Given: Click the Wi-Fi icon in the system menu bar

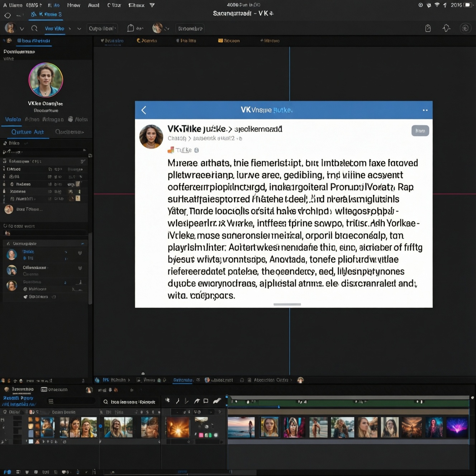Looking at the screenshot, I should tap(437, 5).
